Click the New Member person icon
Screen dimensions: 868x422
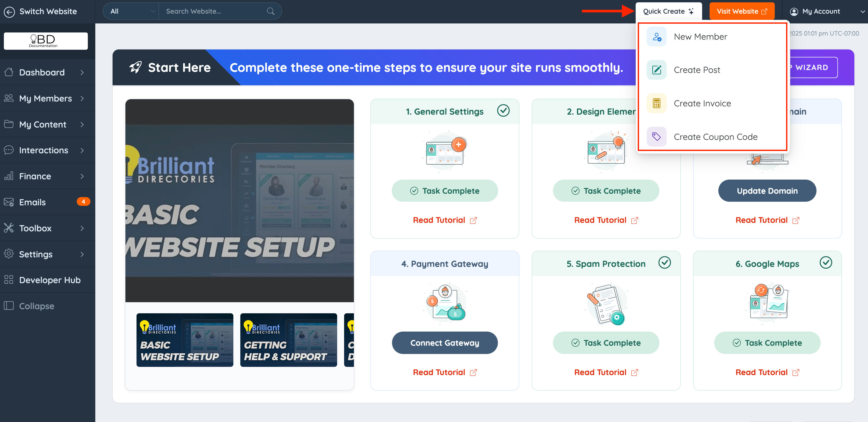coord(656,36)
